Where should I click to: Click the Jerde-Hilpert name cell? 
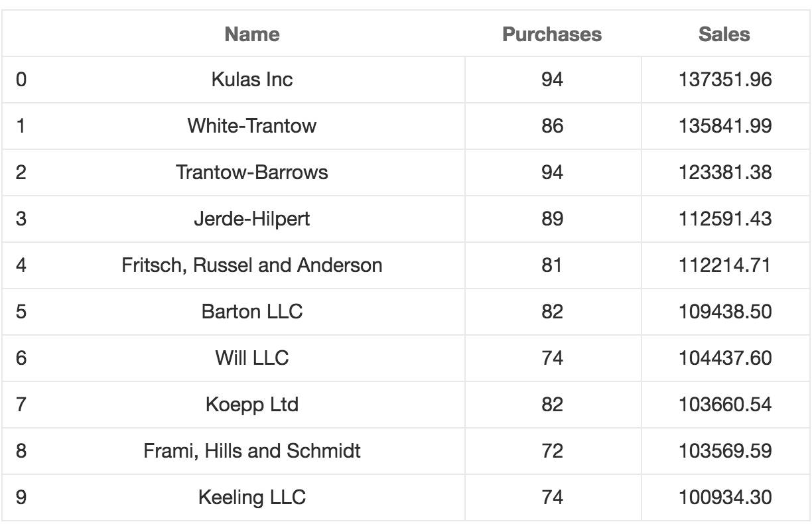coord(252,219)
